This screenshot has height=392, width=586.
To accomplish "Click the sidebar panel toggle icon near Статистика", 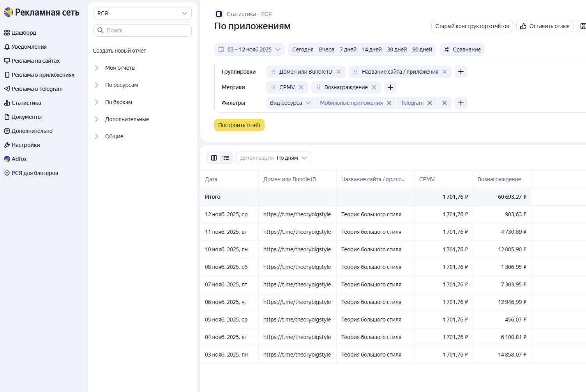I will [x=219, y=14].
